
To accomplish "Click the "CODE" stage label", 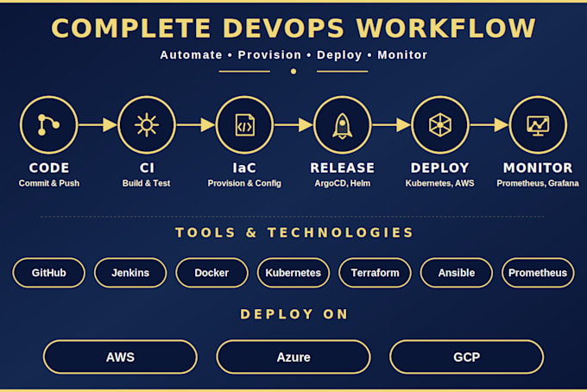I will (x=49, y=168).
